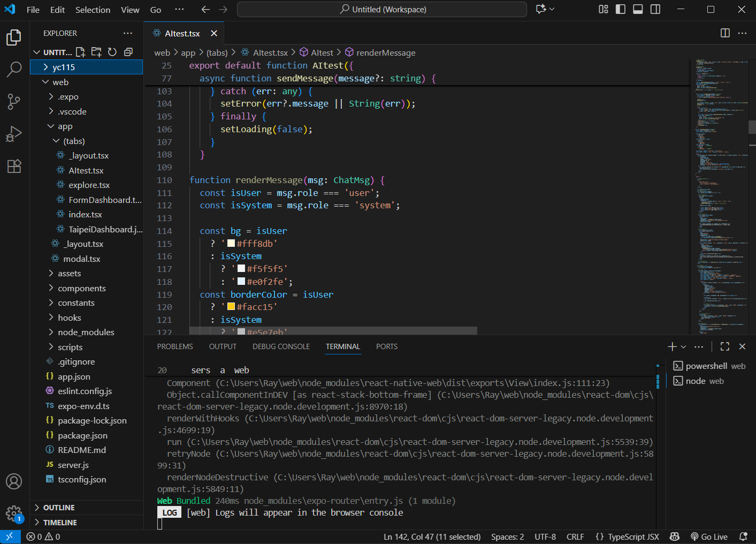
Task: Expand the OUTLINE section
Action: [x=59, y=508]
